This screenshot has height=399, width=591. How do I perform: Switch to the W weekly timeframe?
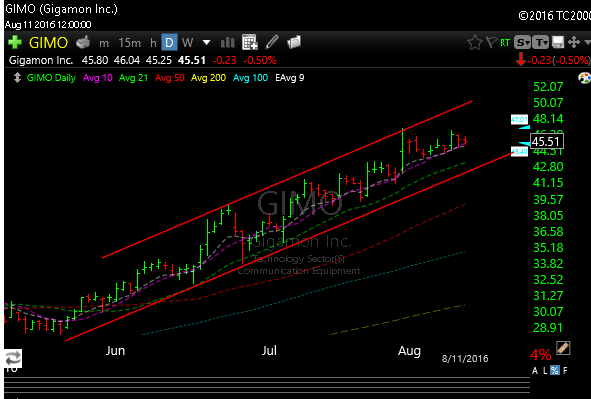[187, 43]
